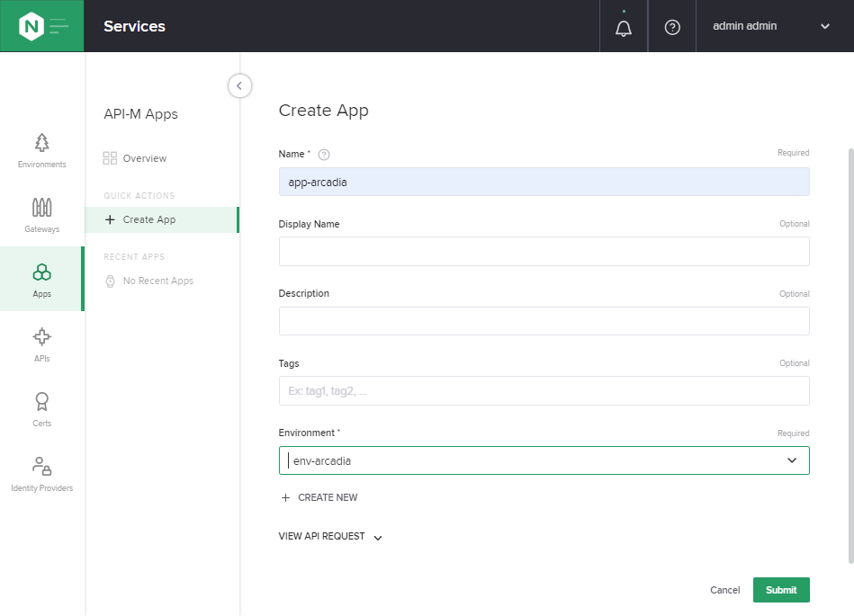The width and height of the screenshot is (854, 616).
Task: Open the notifications bell
Action: pyautogui.click(x=624, y=28)
